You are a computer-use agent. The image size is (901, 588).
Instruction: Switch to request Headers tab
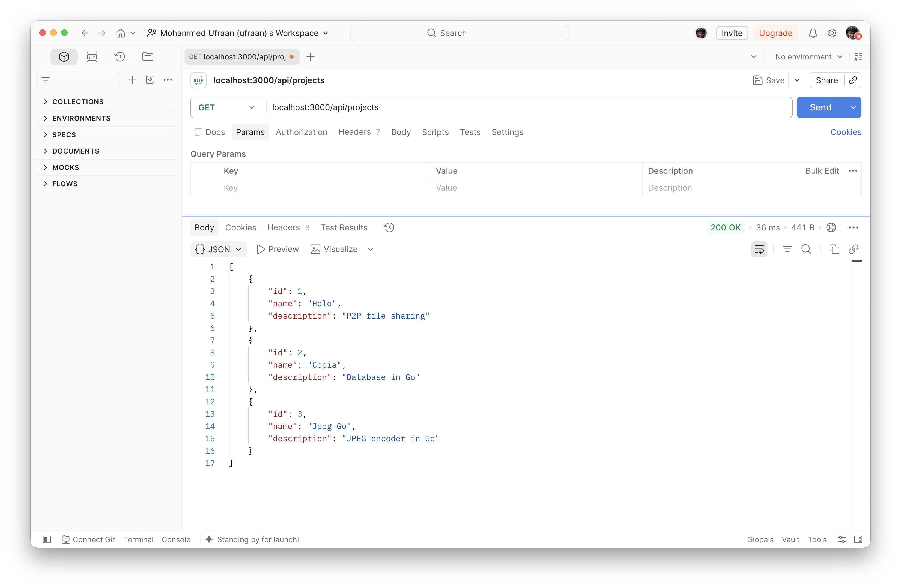[359, 132]
